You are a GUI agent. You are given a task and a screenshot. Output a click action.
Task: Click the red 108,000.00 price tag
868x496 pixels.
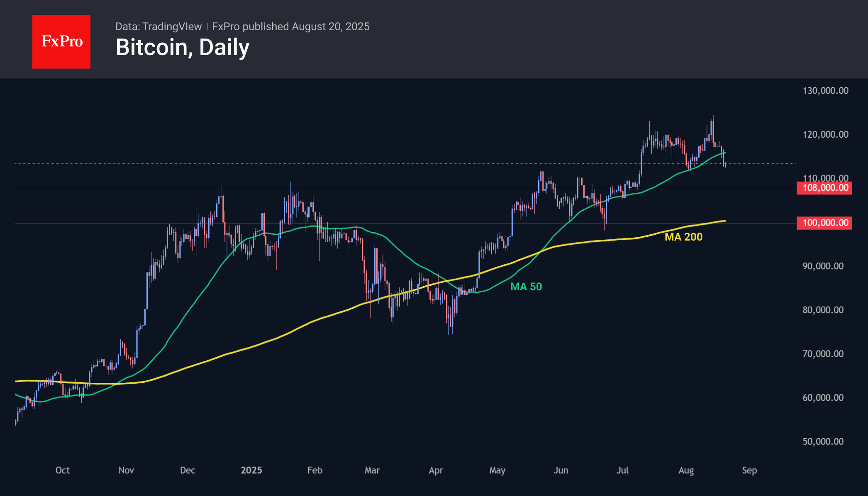(x=825, y=188)
